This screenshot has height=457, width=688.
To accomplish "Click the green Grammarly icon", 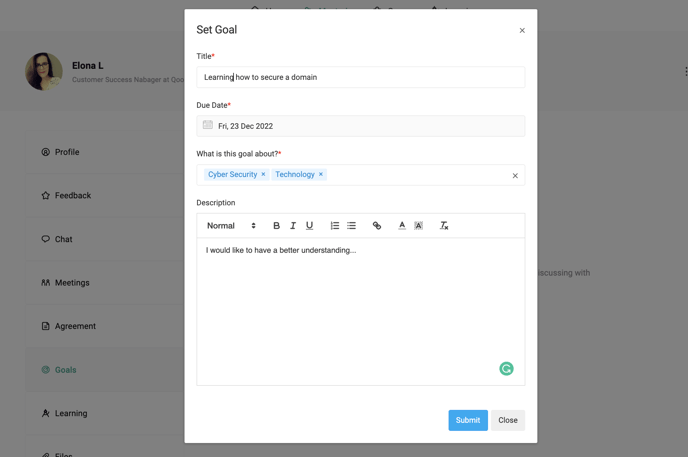I will point(506,369).
